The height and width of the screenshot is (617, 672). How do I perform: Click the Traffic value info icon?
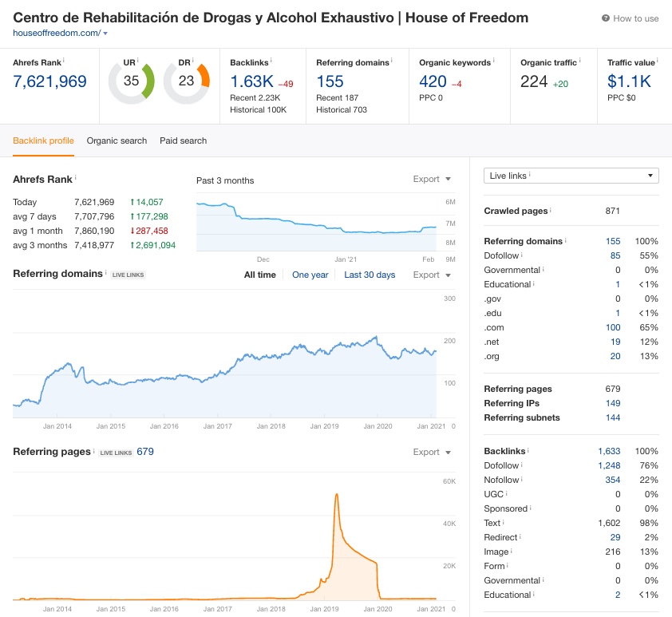coord(658,61)
